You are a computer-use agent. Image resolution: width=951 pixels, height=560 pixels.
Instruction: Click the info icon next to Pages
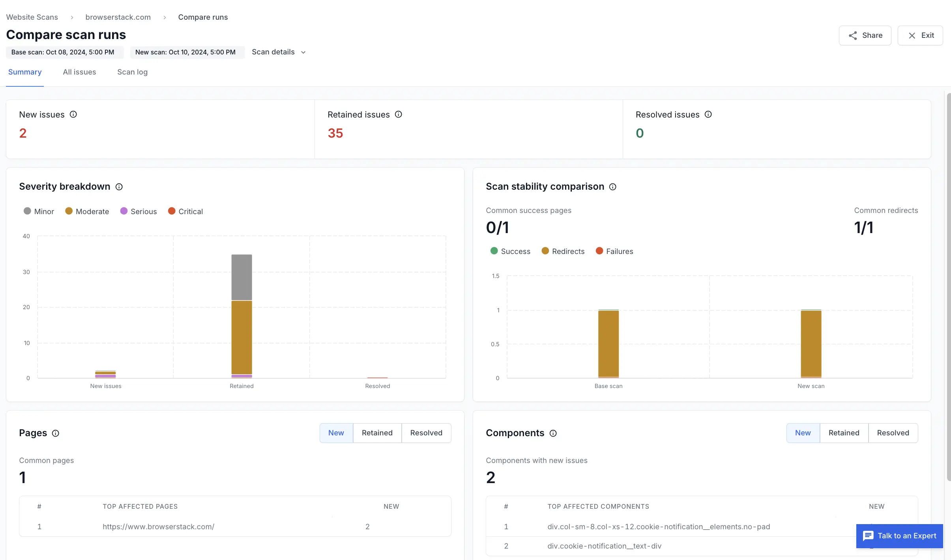click(x=56, y=433)
